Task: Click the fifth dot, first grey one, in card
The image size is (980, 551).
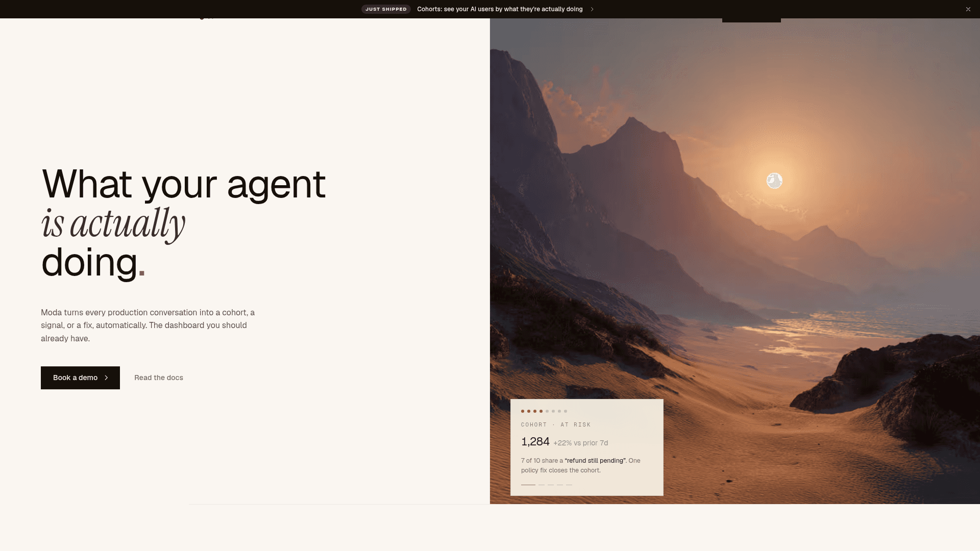Action: click(547, 411)
